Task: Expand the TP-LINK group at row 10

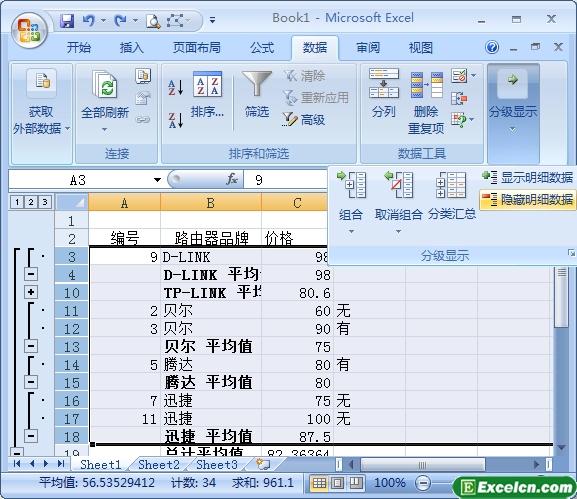Action: click(31, 293)
